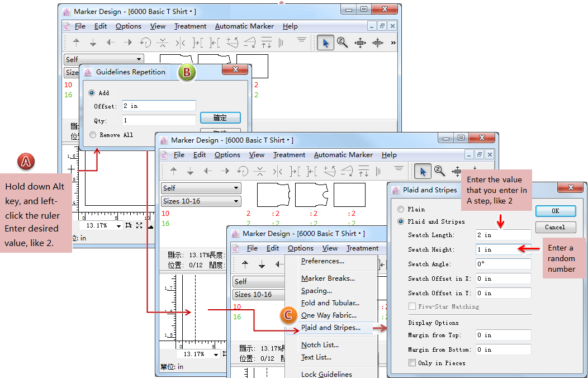
Task: Open the Automatic Marker menu in top window
Action: point(244,26)
